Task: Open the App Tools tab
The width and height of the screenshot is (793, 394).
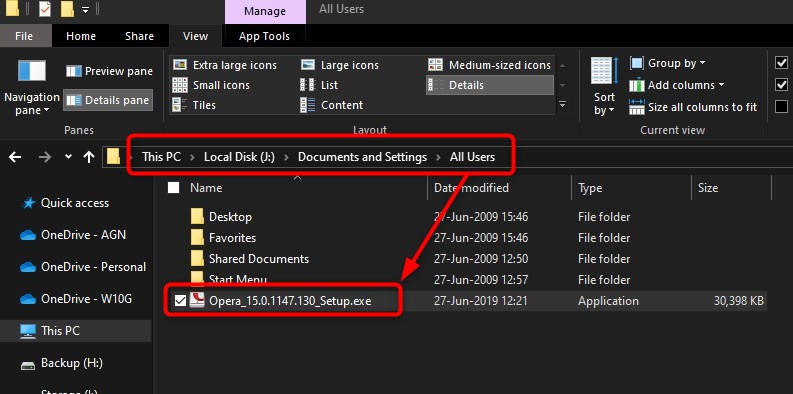Action: (265, 36)
